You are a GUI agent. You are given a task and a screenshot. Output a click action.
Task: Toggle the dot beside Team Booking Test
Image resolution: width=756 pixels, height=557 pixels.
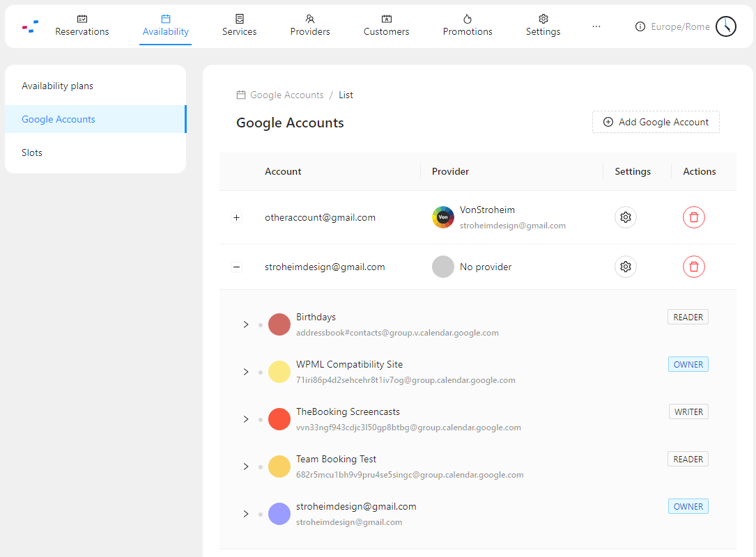(x=261, y=466)
